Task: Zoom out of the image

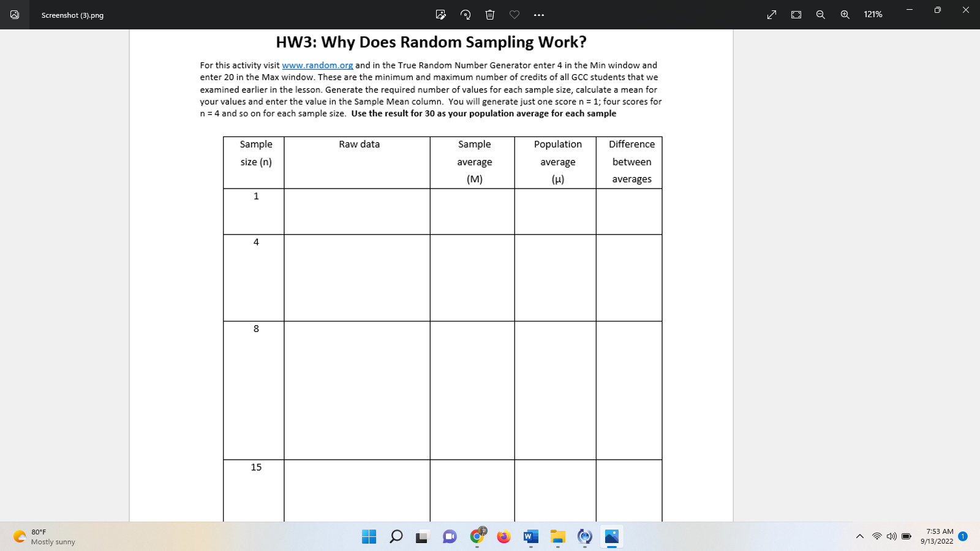Action: 820,14
